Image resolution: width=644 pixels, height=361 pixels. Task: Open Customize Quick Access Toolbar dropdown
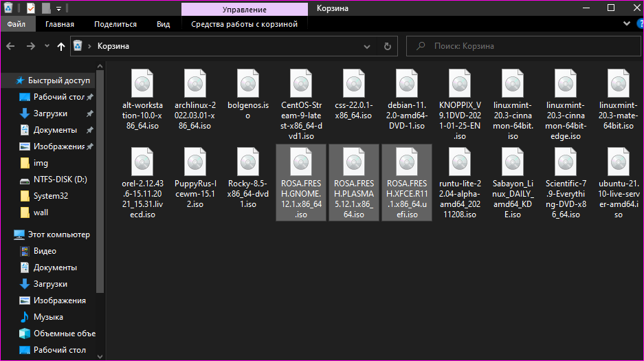pos(58,8)
